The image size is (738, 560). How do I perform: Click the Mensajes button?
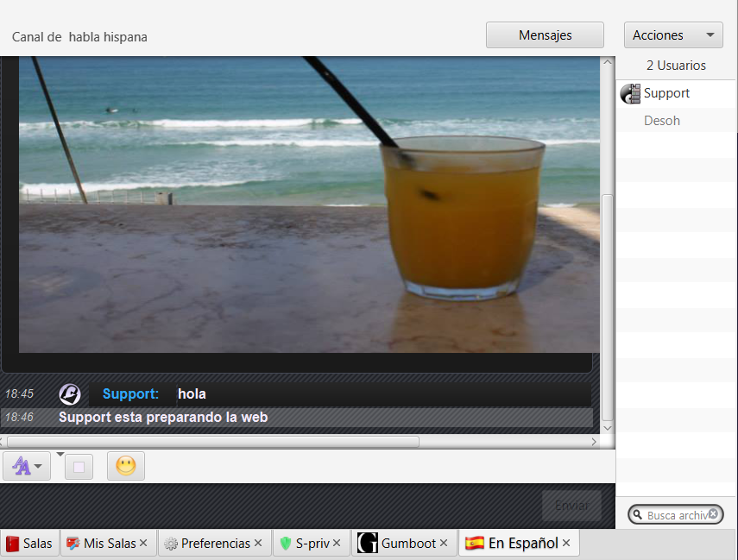(x=545, y=35)
